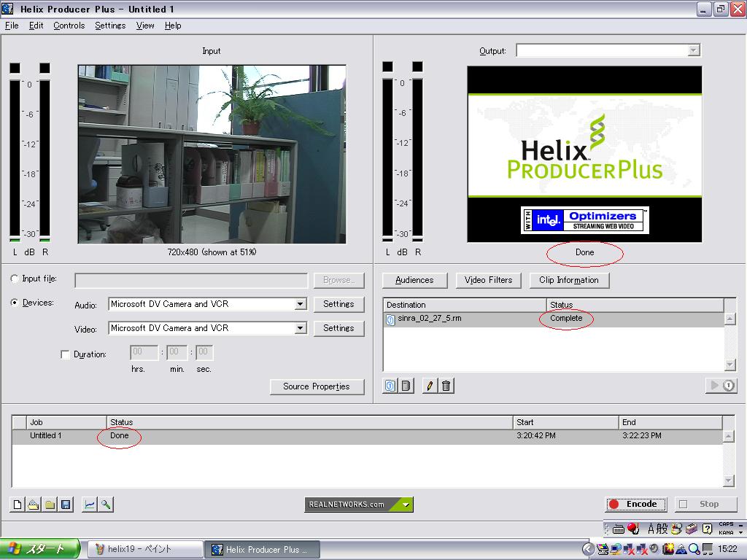Click the input video preview

tap(212, 155)
